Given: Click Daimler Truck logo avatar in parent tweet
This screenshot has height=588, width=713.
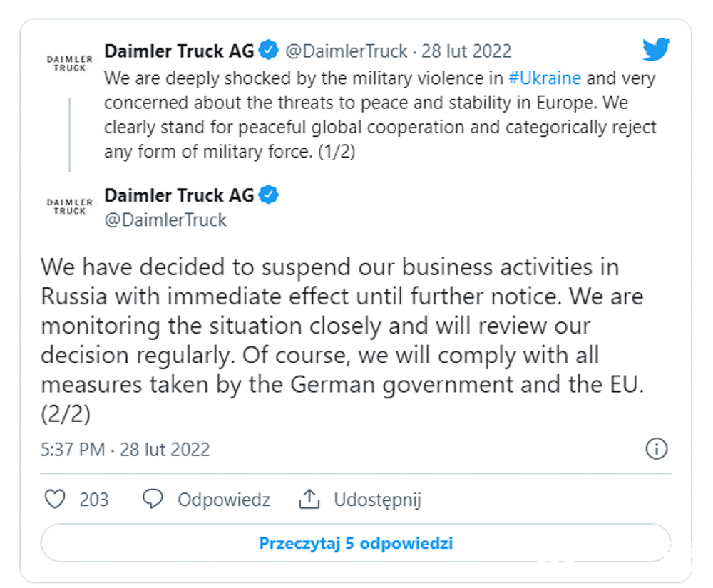Looking at the screenshot, I should (70, 63).
